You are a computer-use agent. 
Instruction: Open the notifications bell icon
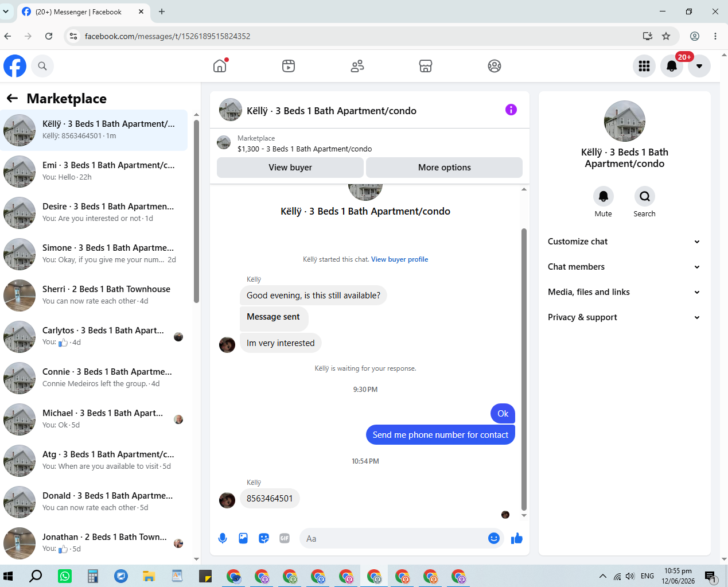point(672,66)
